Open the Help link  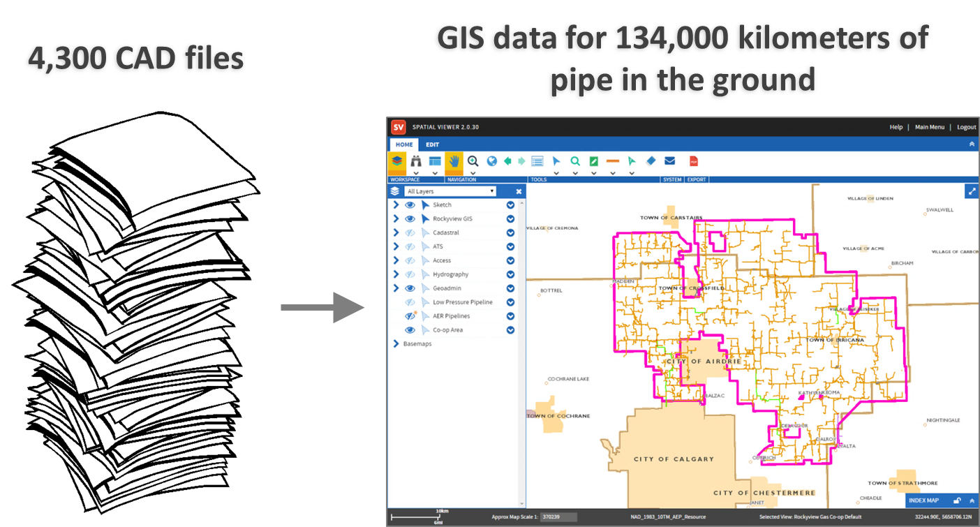pyautogui.click(x=896, y=127)
